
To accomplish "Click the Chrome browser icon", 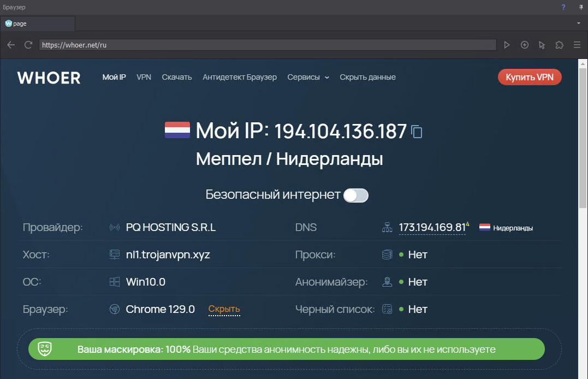I will [114, 309].
